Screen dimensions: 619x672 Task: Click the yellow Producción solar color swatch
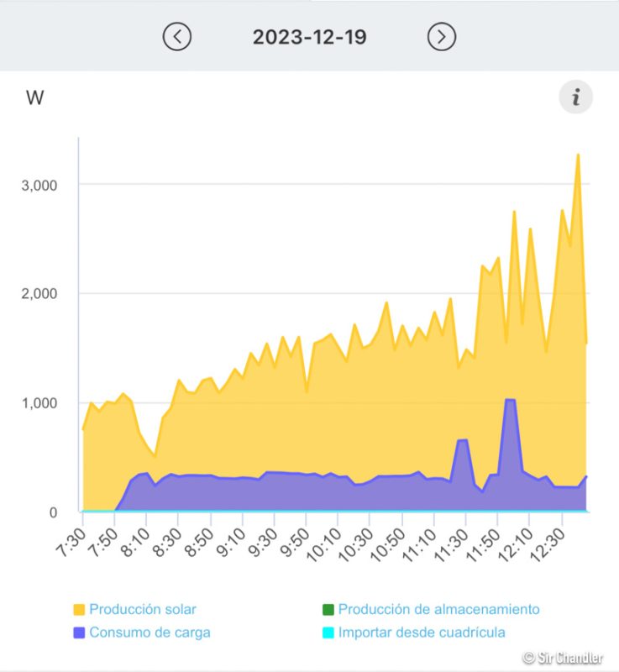point(80,609)
